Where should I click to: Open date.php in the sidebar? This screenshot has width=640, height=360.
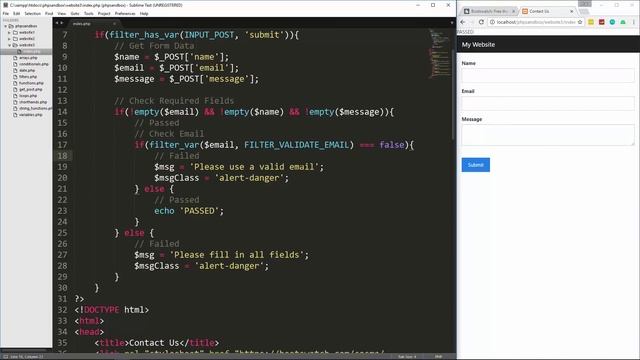27,71
